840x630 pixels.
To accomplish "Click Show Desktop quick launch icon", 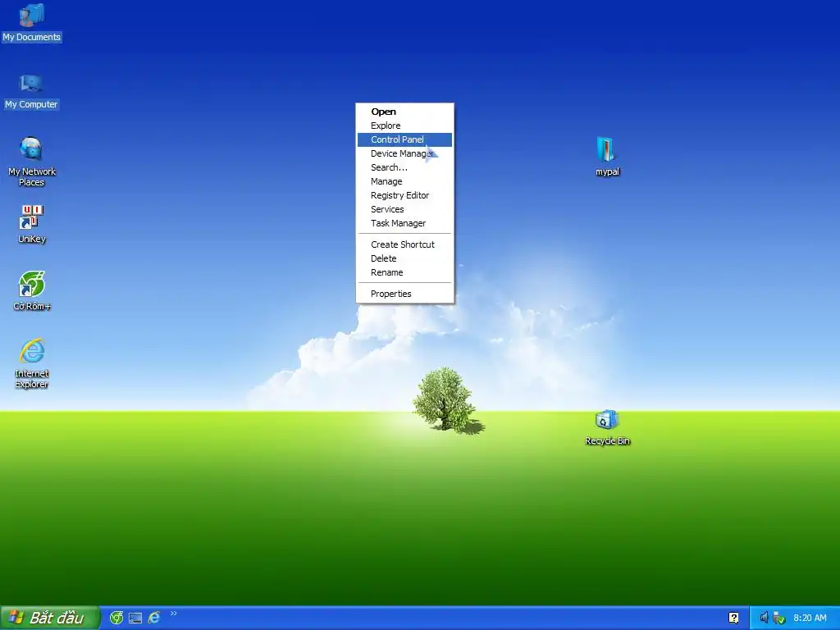I will coord(135,619).
